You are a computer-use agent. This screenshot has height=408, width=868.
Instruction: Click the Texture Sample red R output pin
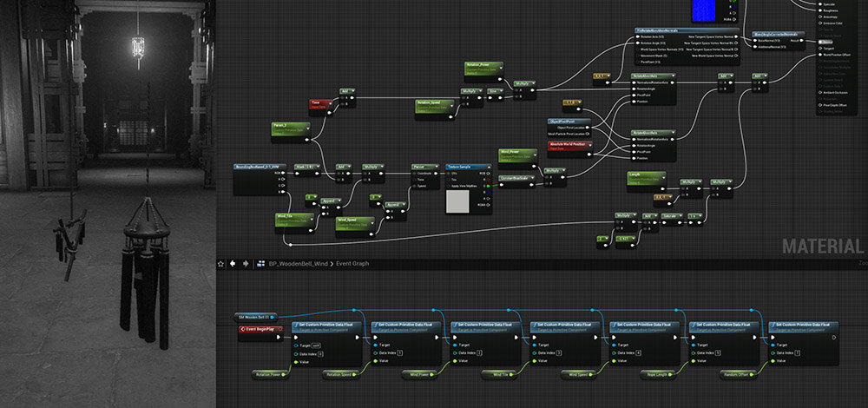488,180
